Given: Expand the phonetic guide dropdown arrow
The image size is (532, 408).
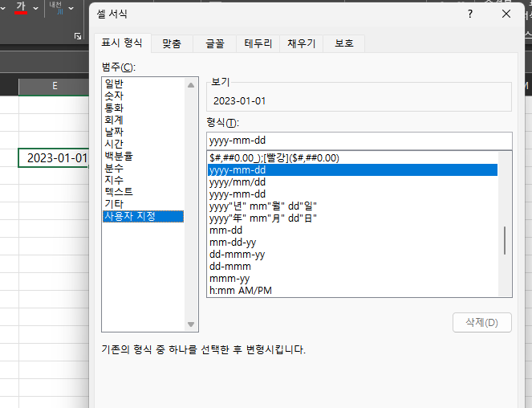Looking at the screenshot, I should point(71,8).
